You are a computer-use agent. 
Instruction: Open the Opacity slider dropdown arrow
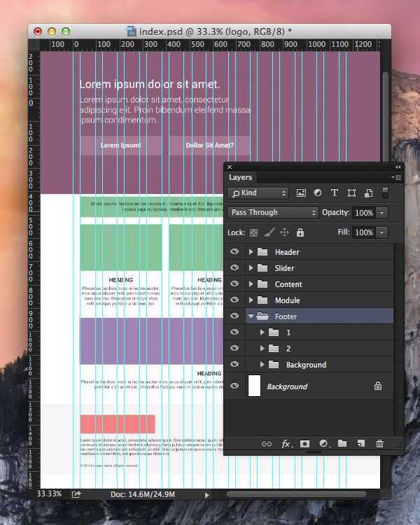[x=381, y=213]
